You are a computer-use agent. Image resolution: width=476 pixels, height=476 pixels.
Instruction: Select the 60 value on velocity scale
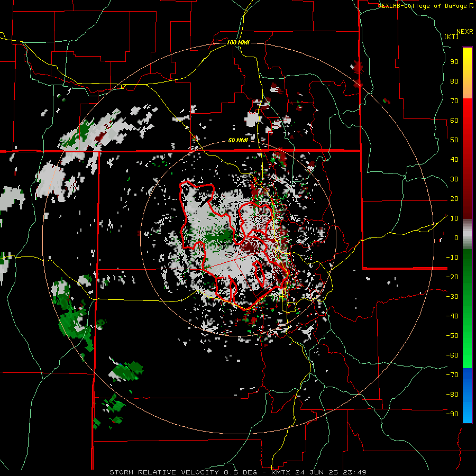(454, 121)
